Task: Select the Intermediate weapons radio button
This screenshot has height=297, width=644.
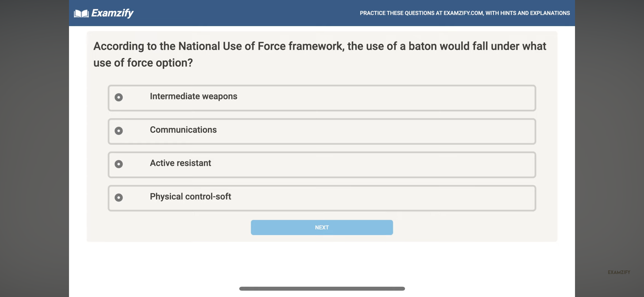Action: click(x=119, y=98)
